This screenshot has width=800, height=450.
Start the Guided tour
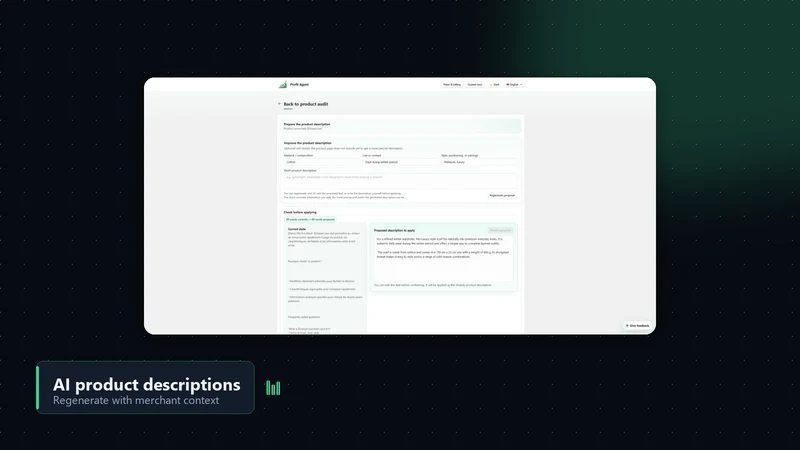pos(475,85)
